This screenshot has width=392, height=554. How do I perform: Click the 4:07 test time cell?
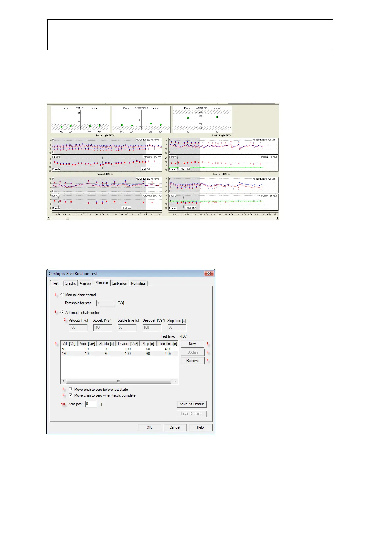tap(168, 354)
